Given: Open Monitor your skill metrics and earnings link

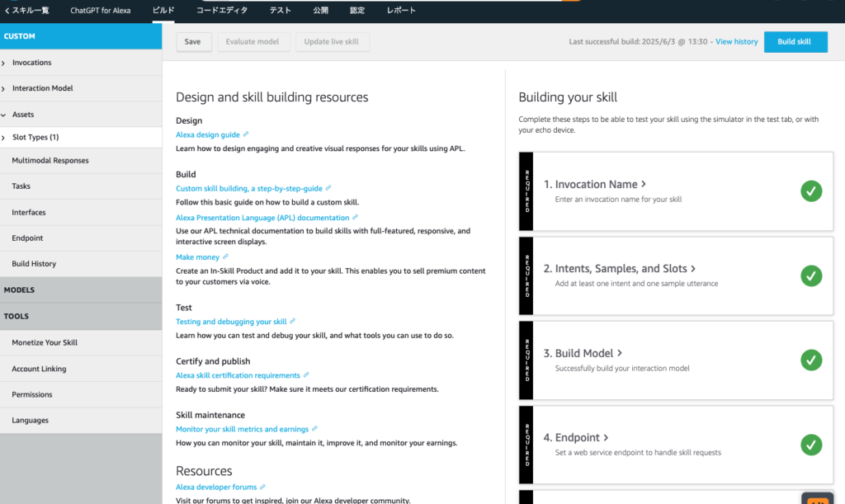Looking at the screenshot, I should point(243,429).
